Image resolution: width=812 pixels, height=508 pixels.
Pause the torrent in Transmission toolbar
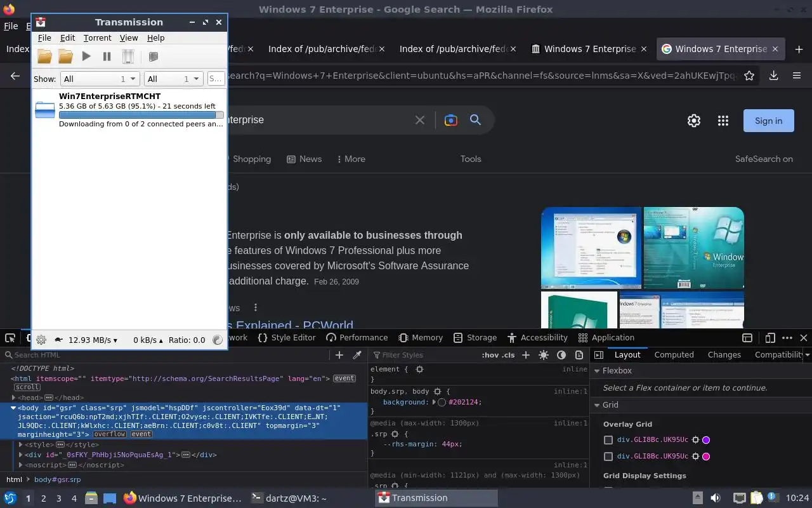coord(107,57)
